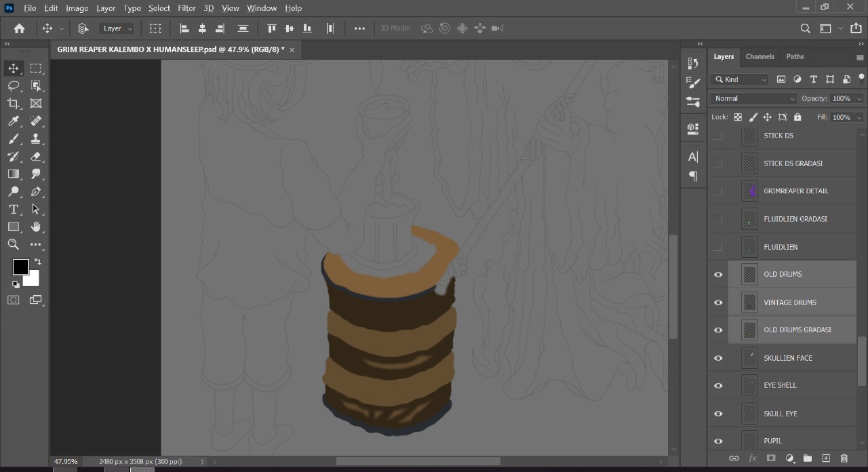Show the GRIMREAPER DETAIL layer
This screenshot has height=472, width=868.
pyautogui.click(x=718, y=191)
